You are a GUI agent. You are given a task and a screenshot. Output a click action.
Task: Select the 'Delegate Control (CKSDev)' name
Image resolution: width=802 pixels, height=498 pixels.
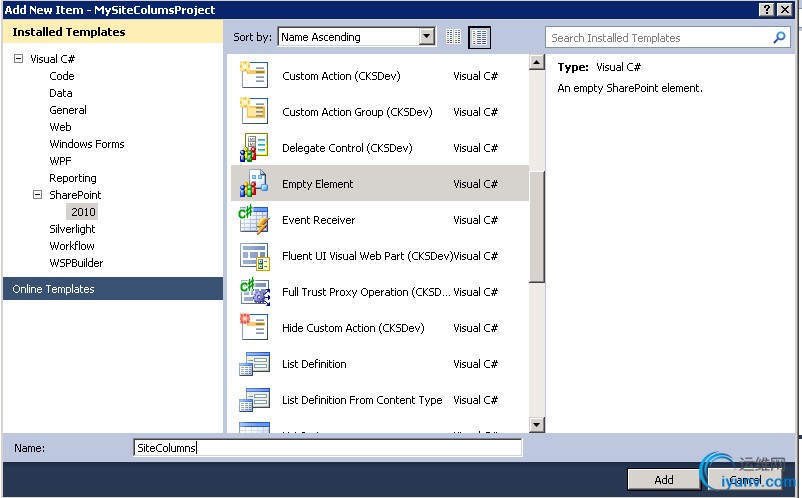point(347,148)
